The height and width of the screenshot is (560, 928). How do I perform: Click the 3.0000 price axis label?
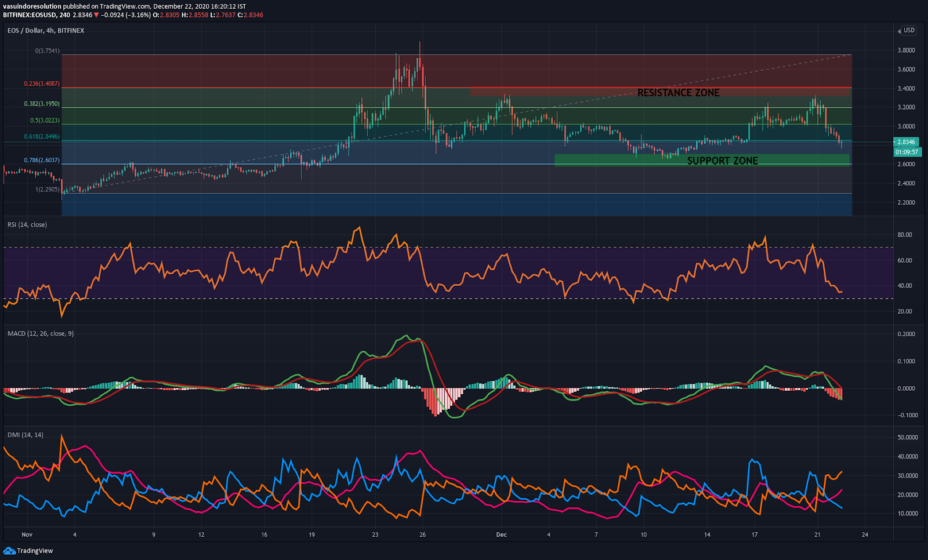906,126
